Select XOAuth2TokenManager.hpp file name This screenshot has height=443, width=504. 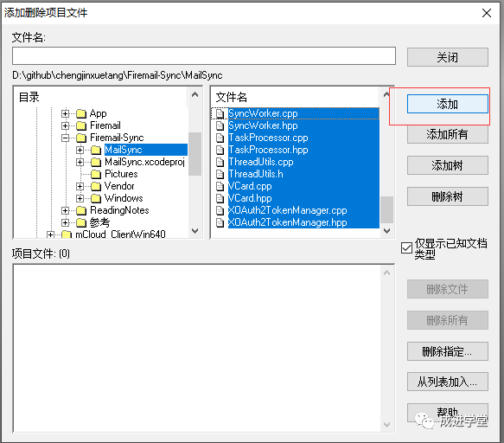pos(287,222)
